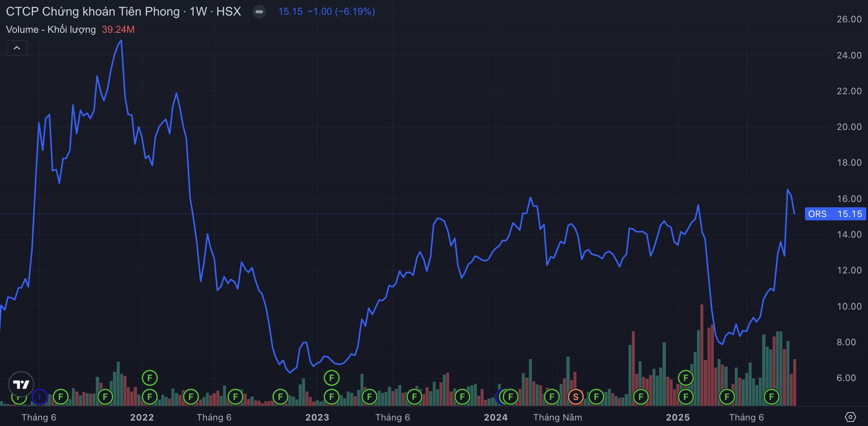Click the 20.00 price axis label
The height and width of the screenshot is (426, 868).
849,127
